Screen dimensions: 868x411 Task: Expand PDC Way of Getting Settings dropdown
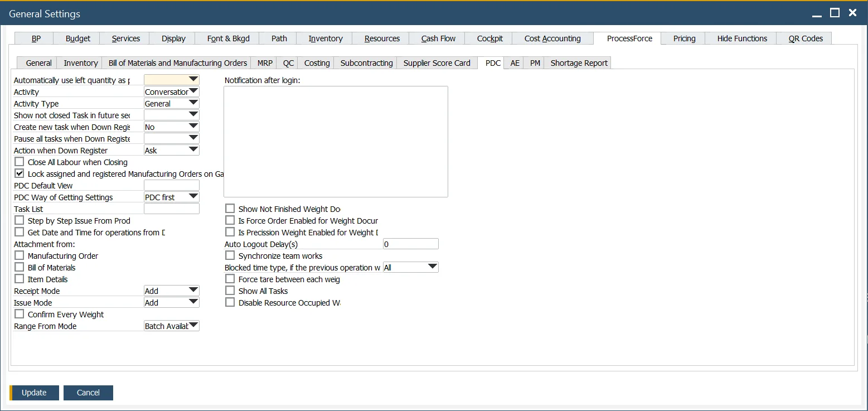click(x=193, y=197)
